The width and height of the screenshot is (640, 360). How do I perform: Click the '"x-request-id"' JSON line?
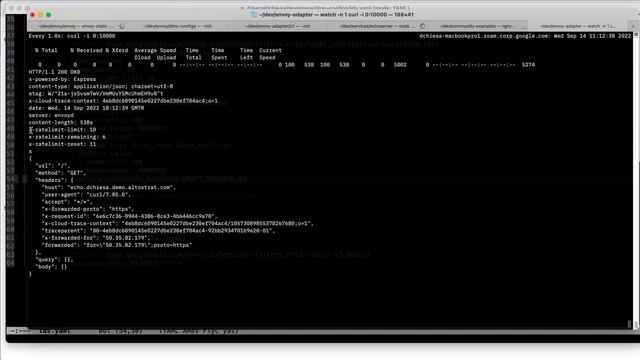[129, 216]
